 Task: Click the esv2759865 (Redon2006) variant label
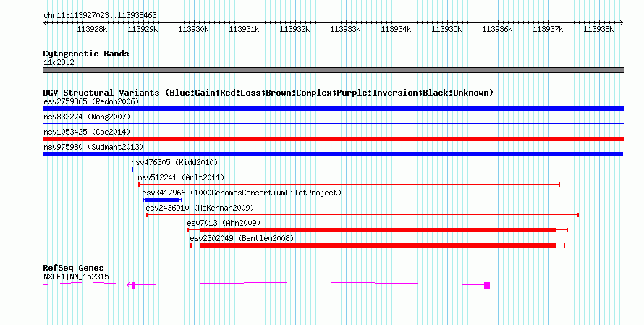coord(91,101)
